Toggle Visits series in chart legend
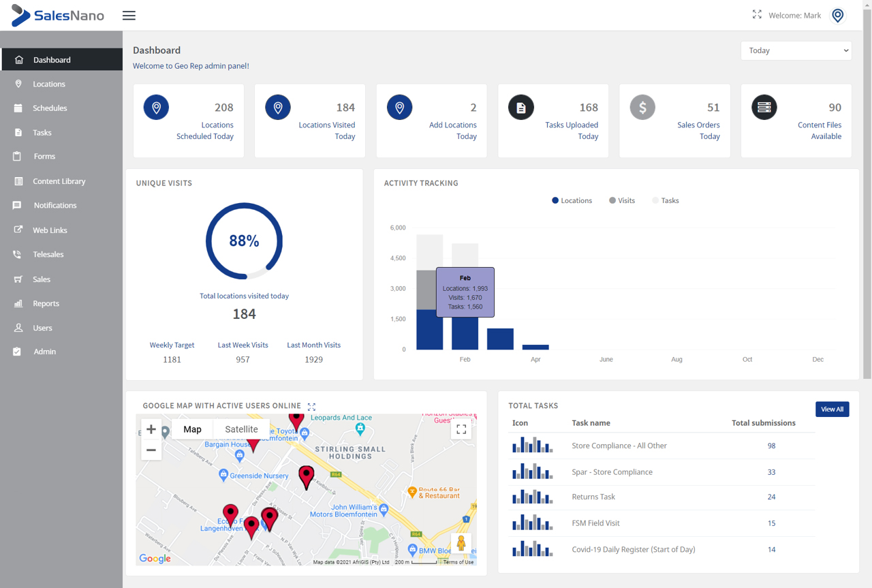 click(x=622, y=200)
